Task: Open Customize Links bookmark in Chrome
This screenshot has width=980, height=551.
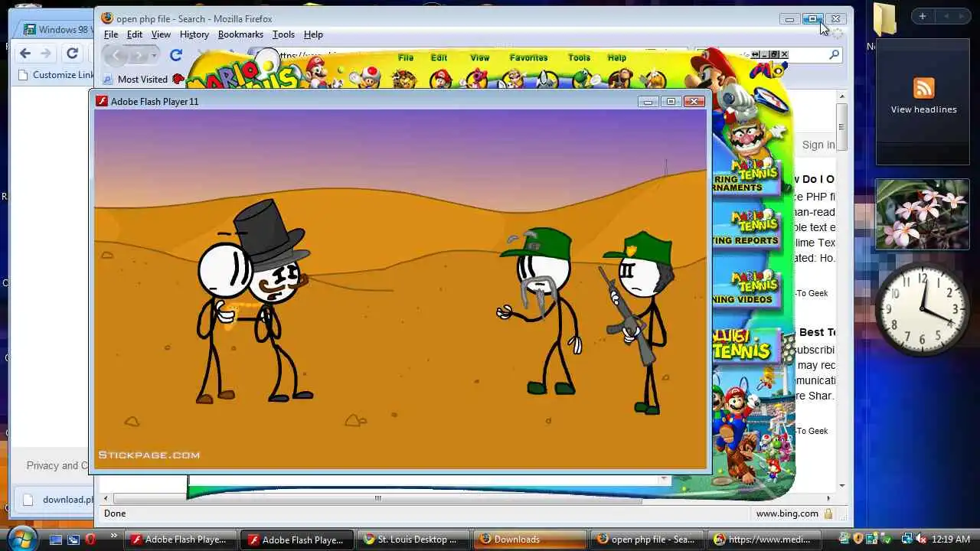Action: coord(56,75)
